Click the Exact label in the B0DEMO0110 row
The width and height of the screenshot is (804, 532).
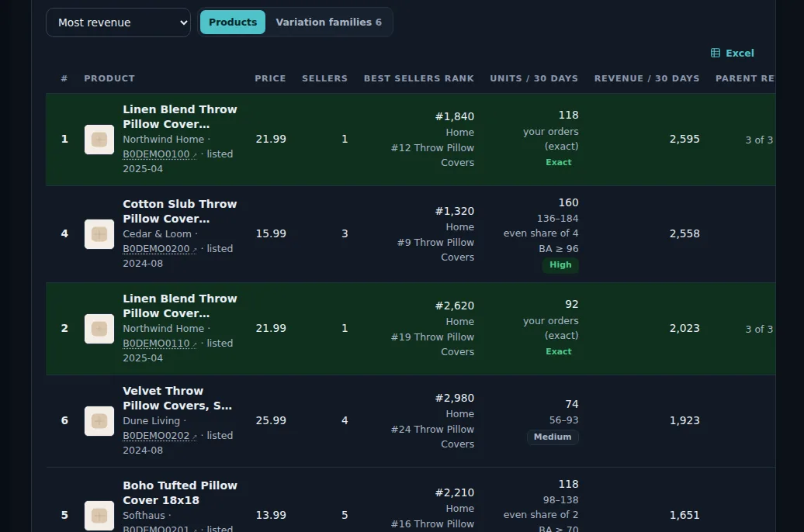[x=559, y=351]
